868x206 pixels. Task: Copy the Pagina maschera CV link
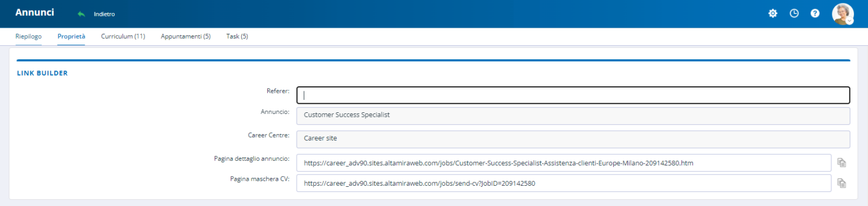point(841,183)
